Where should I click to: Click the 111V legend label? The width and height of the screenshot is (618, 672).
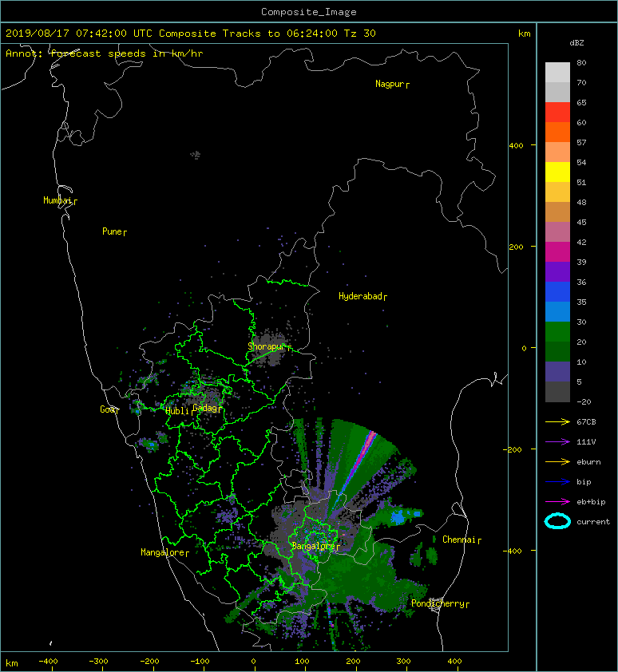[x=586, y=442]
